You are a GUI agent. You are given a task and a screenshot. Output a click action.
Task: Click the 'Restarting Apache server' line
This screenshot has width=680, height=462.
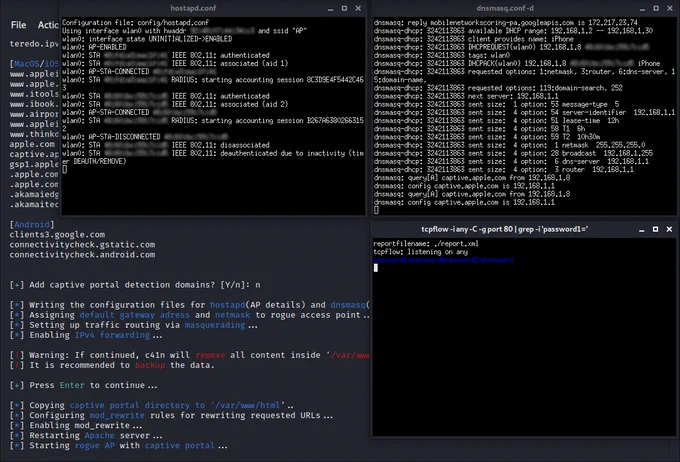pyautogui.click(x=86, y=435)
